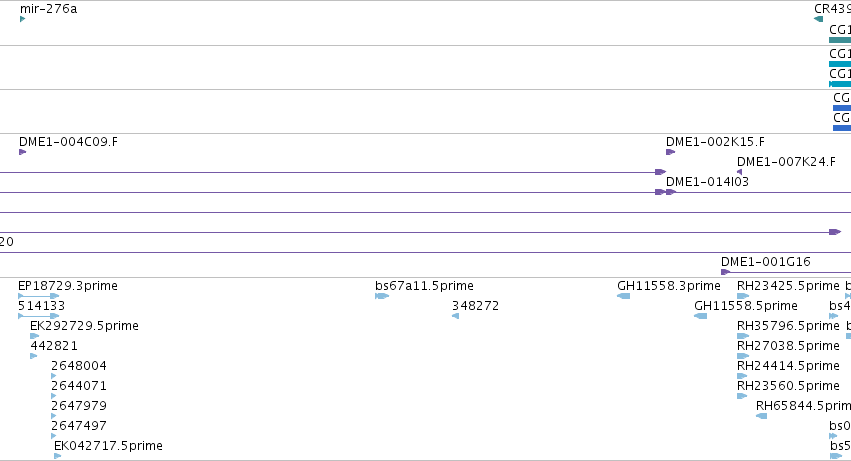The height and width of the screenshot is (461, 851).
Task: Click the DME1-014I03 label
Action: pos(707,182)
